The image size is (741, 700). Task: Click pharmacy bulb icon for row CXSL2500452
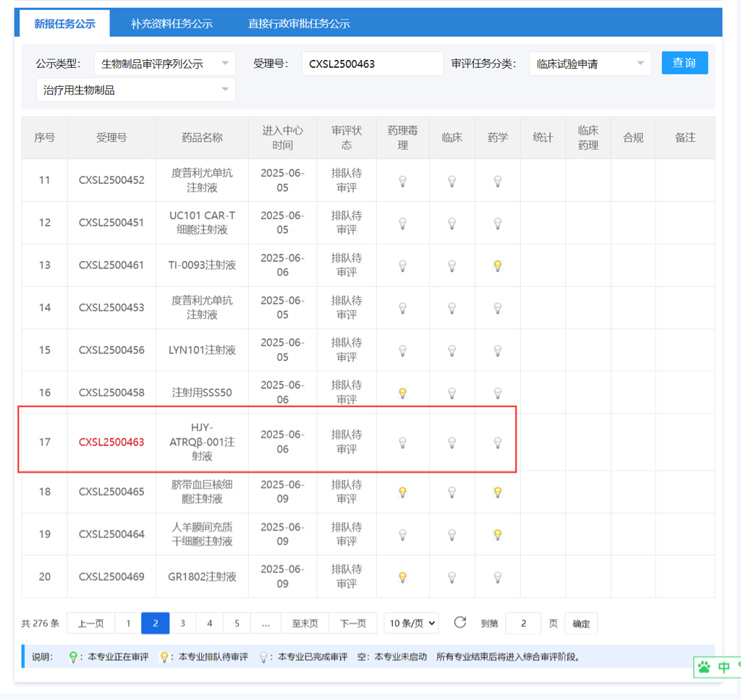498,181
